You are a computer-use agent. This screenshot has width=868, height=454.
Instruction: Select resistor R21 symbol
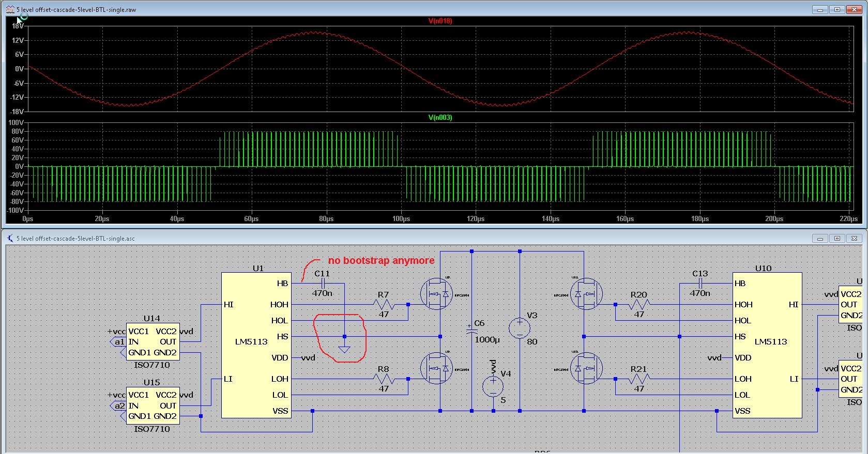(639, 379)
